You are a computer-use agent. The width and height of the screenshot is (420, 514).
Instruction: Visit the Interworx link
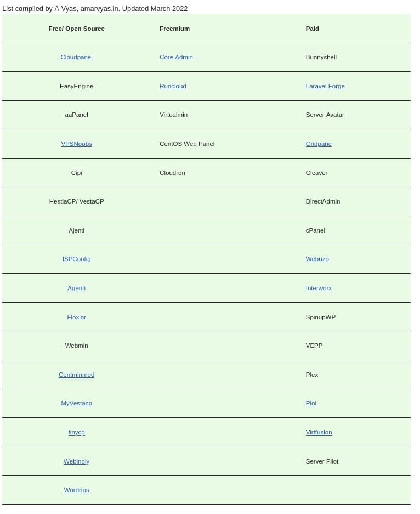tap(319, 288)
